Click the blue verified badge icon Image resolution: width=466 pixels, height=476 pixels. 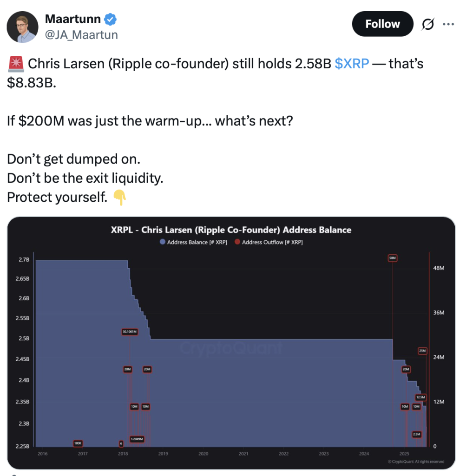[x=110, y=19]
